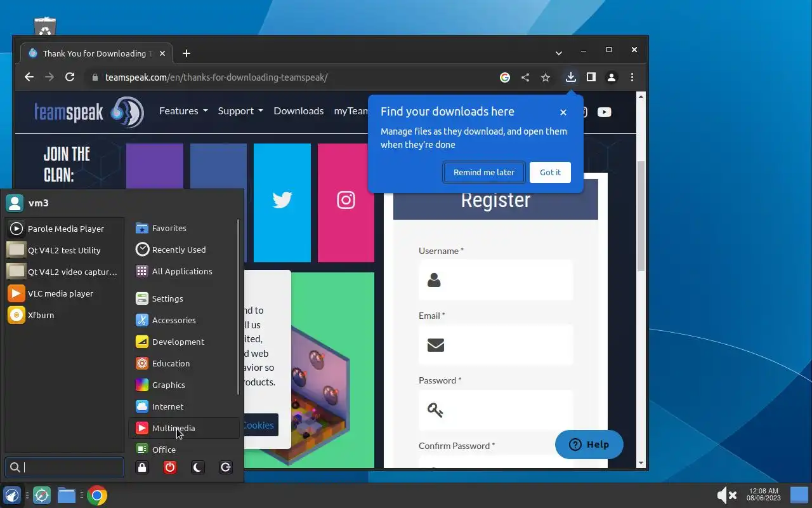Launch Qt V4L2 test Utility
The image size is (812, 508).
[x=64, y=250]
